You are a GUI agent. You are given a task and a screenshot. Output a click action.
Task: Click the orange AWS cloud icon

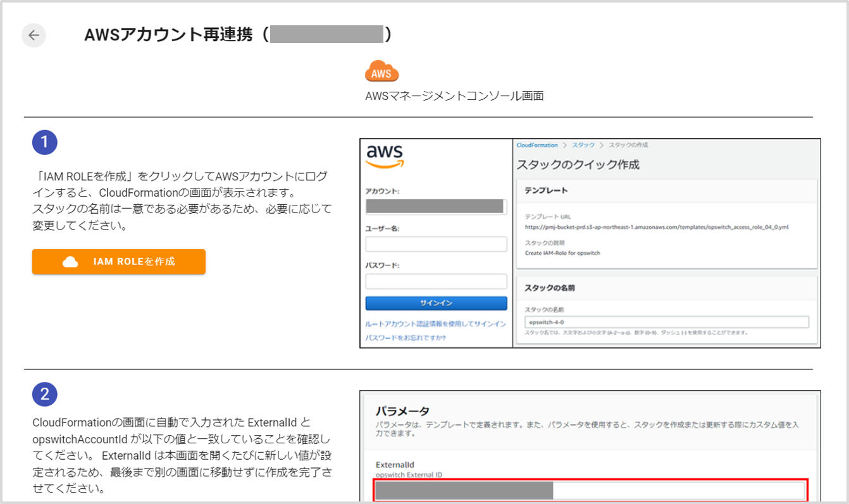(381, 71)
